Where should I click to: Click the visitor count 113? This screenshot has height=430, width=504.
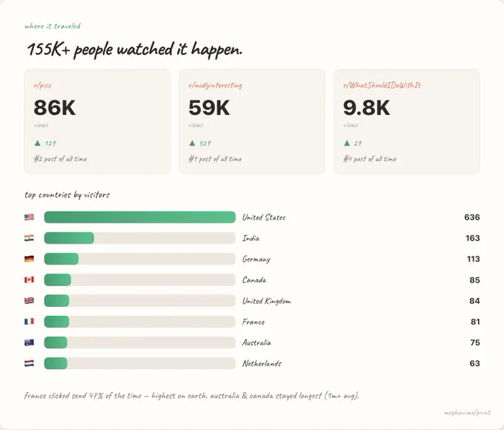coord(473,259)
